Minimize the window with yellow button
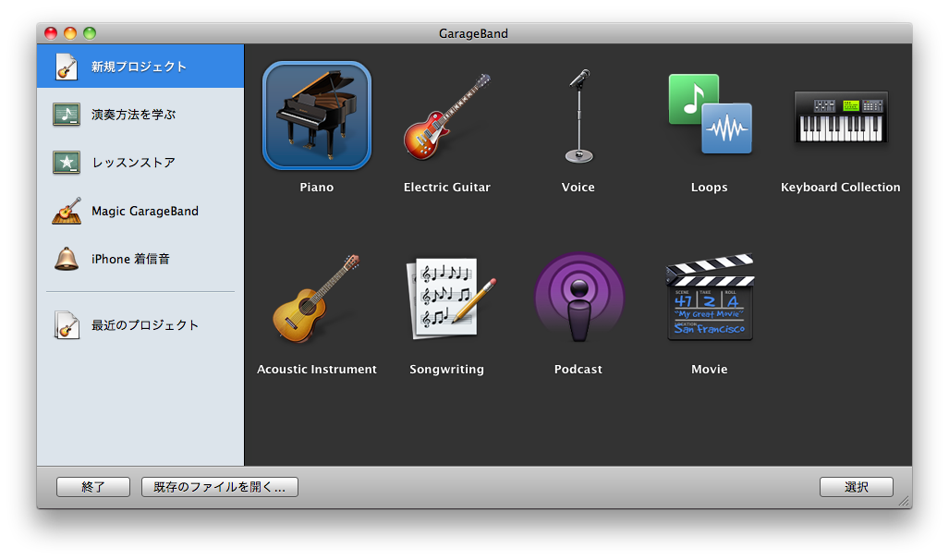Image resolution: width=949 pixels, height=560 pixels. [x=70, y=33]
